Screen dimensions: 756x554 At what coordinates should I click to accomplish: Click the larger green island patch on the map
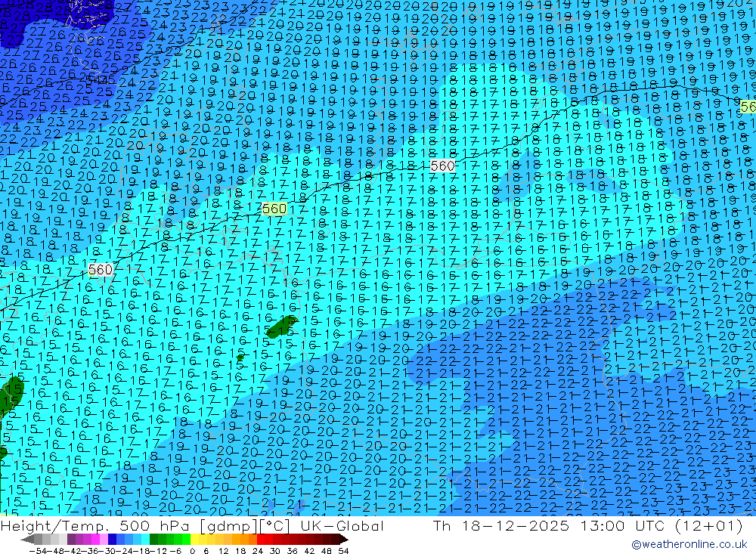[281, 327]
